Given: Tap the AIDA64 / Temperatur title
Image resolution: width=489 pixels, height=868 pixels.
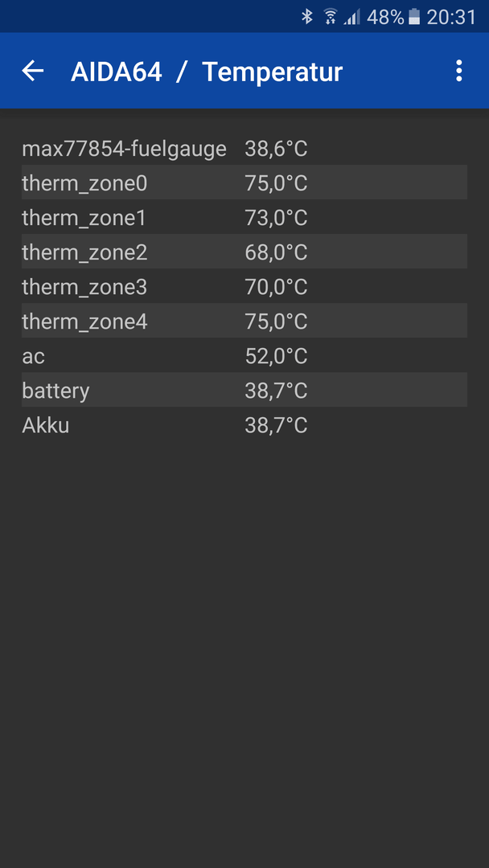Looking at the screenshot, I should (x=207, y=72).
